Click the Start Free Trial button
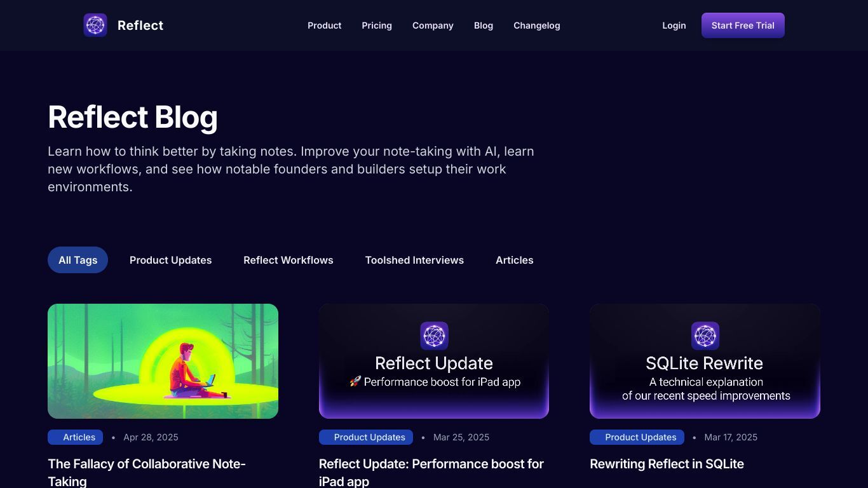Viewport: 868px width, 488px height. (x=743, y=25)
